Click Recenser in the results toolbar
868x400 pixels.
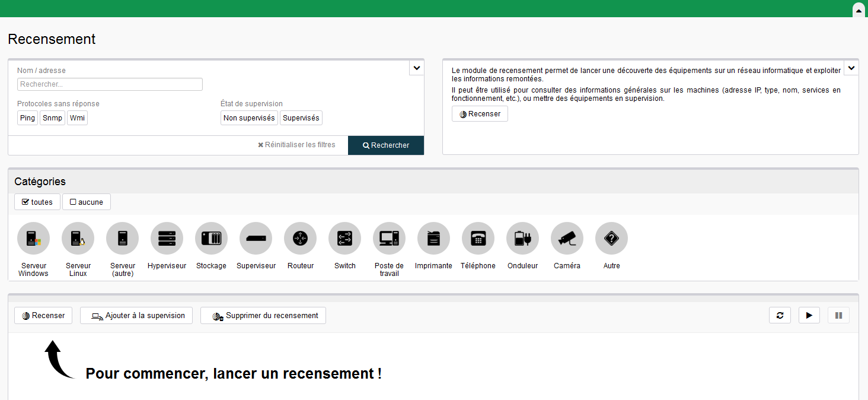point(43,315)
